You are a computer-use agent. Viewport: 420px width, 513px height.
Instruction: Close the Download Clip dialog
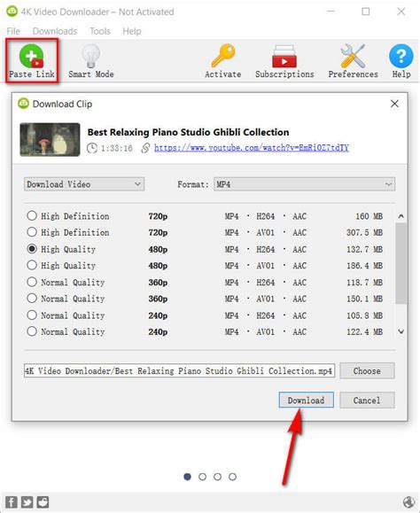click(x=394, y=104)
